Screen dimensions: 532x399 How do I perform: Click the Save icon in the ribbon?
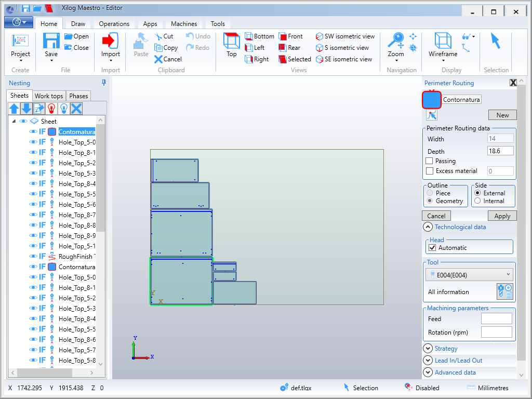click(51, 41)
